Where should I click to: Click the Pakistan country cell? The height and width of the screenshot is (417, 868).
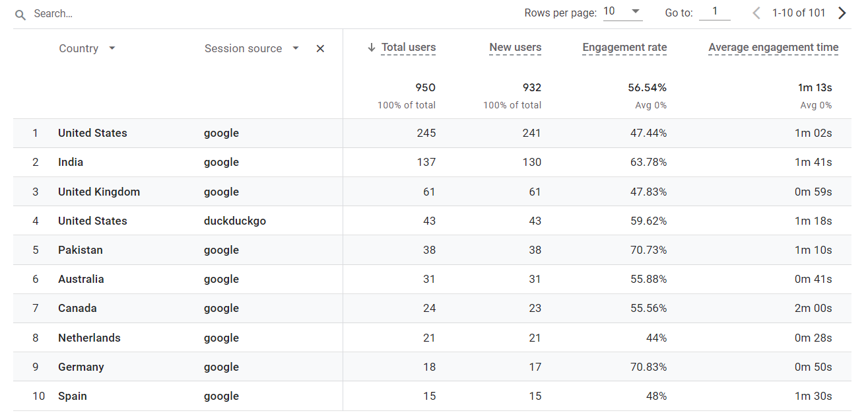[80, 250]
